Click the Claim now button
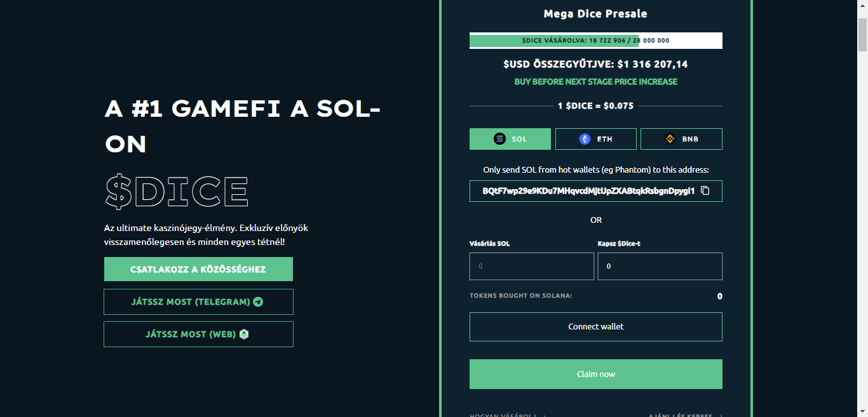868x417 pixels. pyautogui.click(x=596, y=374)
